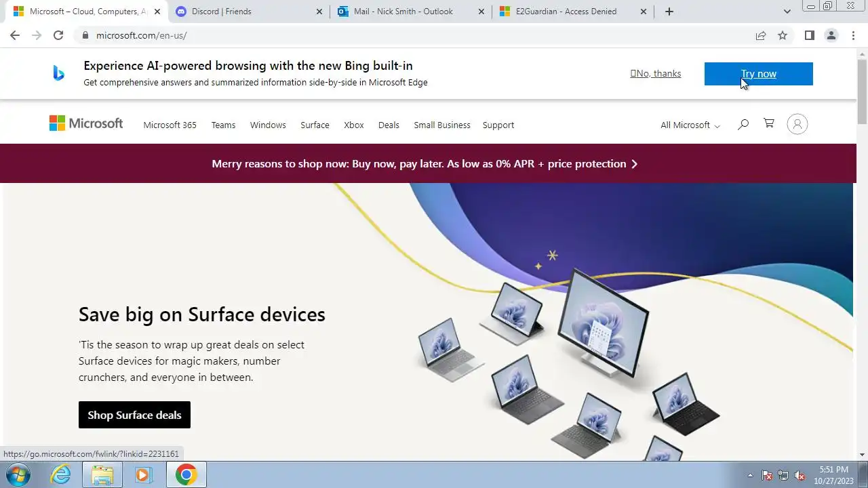Open Deals in the nav bar
This screenshot has height=488, width=868.
[x=389, y=125]
